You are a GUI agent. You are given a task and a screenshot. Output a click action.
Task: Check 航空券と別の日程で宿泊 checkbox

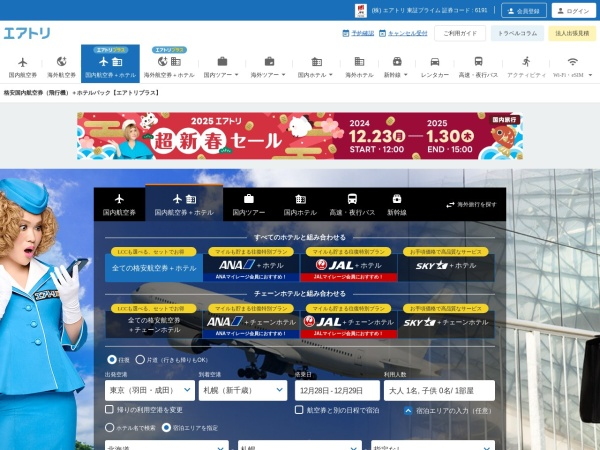click(299, 410)
